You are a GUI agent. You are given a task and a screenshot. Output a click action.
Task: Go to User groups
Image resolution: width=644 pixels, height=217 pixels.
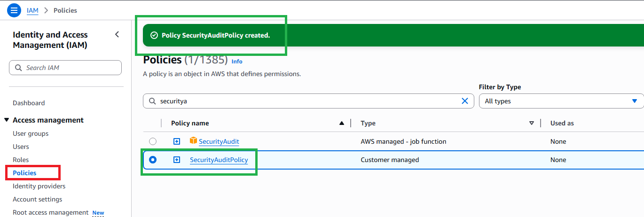click(x=31, y=133)
